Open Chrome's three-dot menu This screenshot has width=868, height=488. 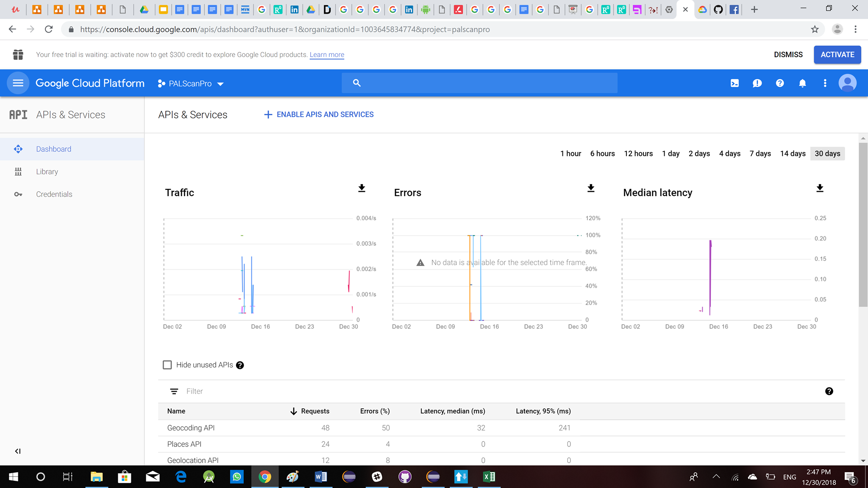[x=855, y=29]
